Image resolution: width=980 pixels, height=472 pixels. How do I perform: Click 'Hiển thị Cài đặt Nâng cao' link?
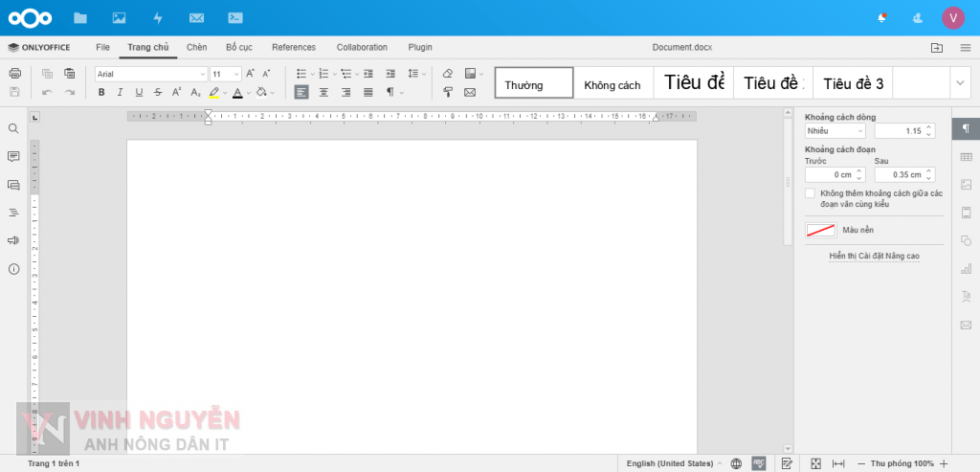pos(875,256)
